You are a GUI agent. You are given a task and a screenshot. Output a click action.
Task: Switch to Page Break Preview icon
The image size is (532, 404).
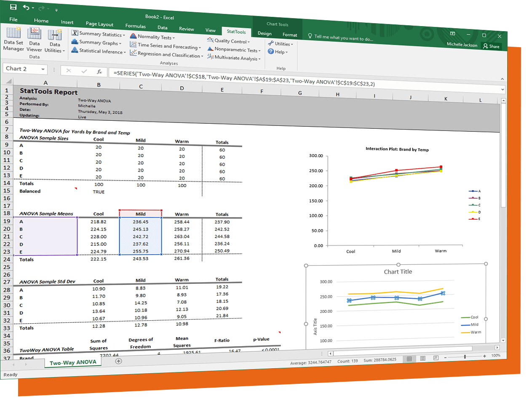tap(436, 358)
